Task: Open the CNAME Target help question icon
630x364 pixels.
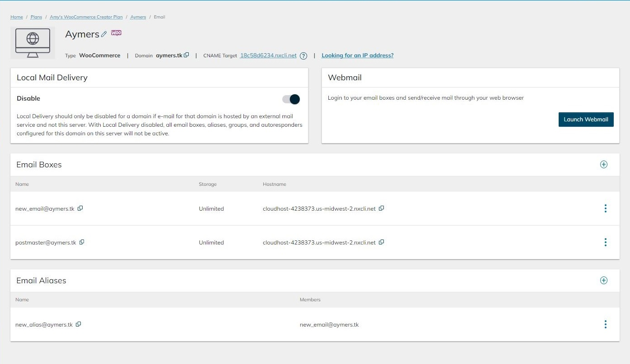Action: click(303, 56)
